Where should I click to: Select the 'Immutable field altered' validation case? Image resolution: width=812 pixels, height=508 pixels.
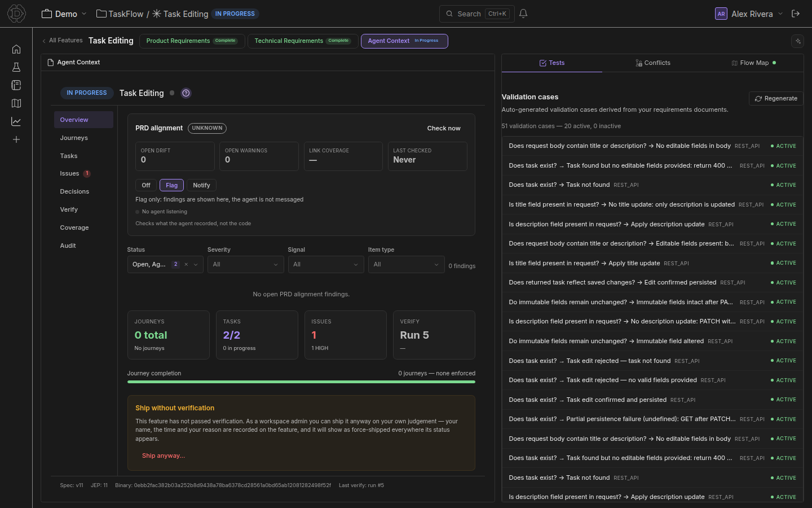click(x=652, y=341)
